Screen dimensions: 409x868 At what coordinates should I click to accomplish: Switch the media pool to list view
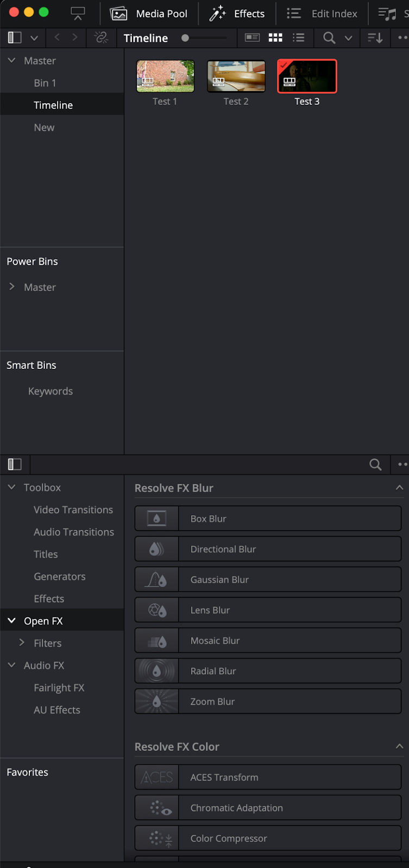(x=299, y=38)
